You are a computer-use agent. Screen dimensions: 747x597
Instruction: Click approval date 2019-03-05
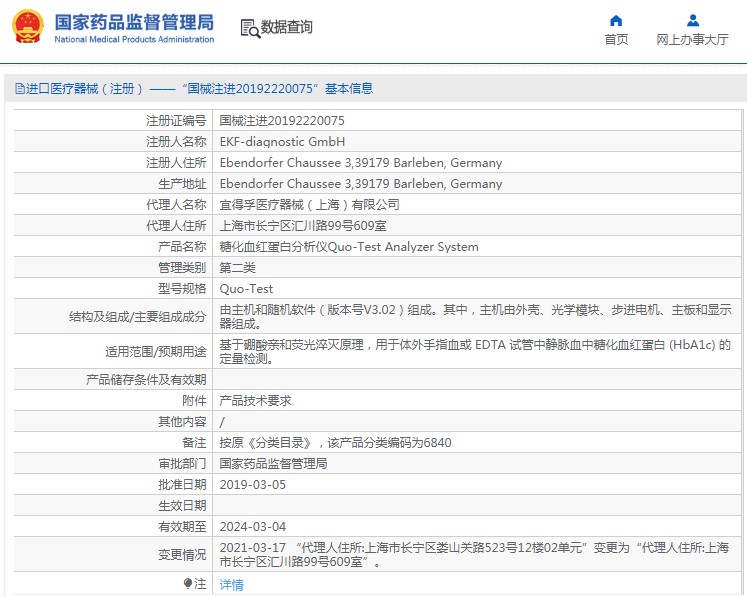click(252, 484)
